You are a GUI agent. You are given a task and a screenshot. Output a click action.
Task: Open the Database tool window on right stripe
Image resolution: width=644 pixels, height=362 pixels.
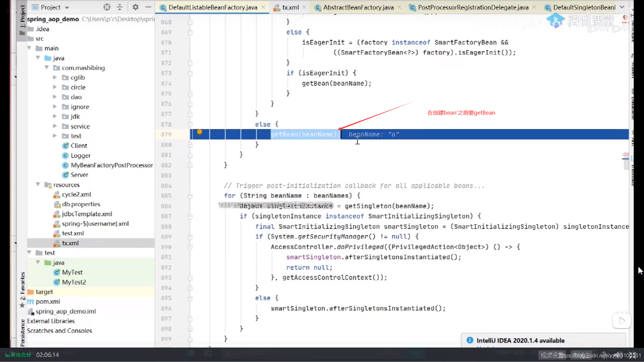point(632,104)
